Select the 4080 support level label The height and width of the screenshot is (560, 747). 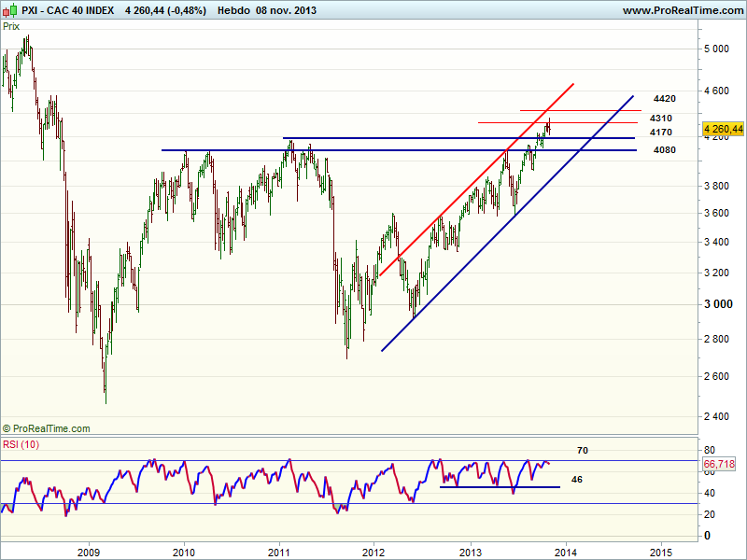click(665, 149)
